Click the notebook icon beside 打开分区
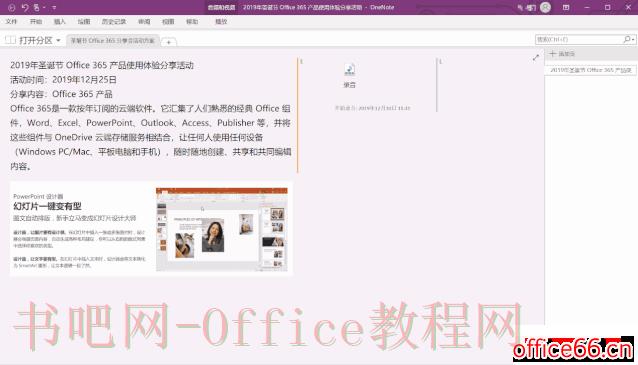The height and width of the screenshot is (365, 638). coord(11,40)
